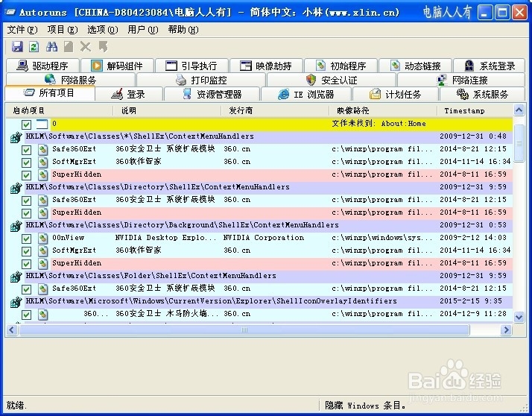This screenshot has height=416, width=532.
Task: Click registry icon of ShellIconOverlayIdentifiers key
Action: point(16,302)
